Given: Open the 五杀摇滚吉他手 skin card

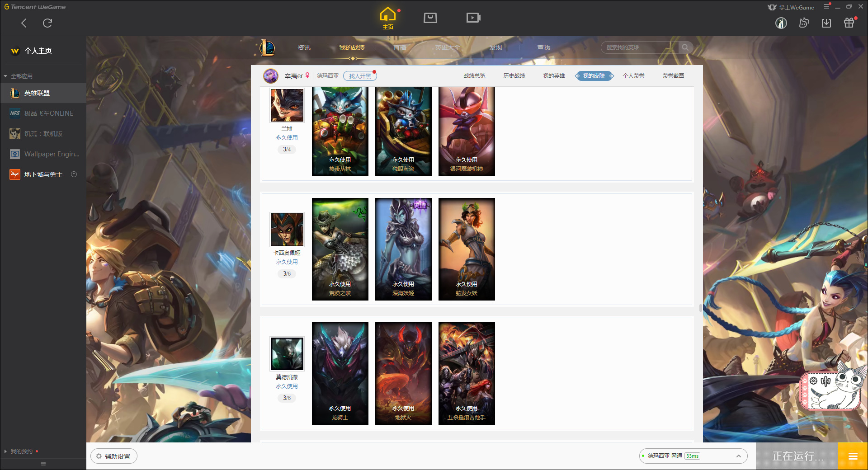Looking at the screenshot, I should [x=467, y=373].
